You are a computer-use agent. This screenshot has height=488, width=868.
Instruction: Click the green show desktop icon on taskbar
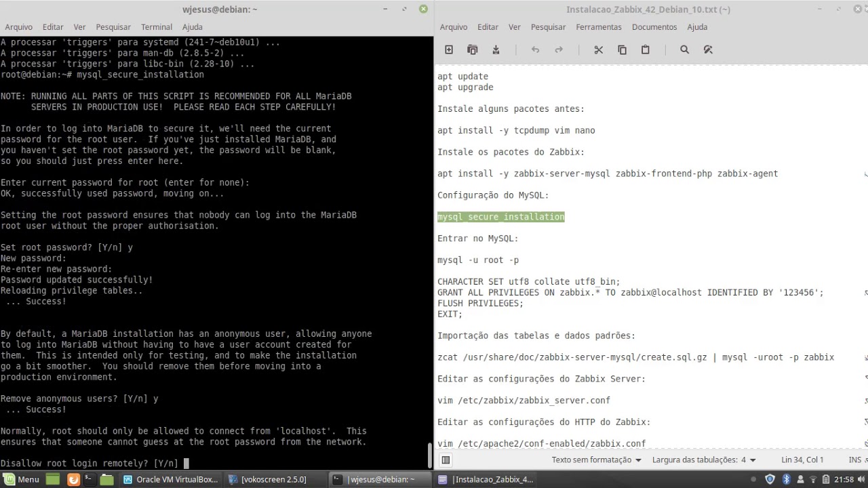tap(52, 479)
